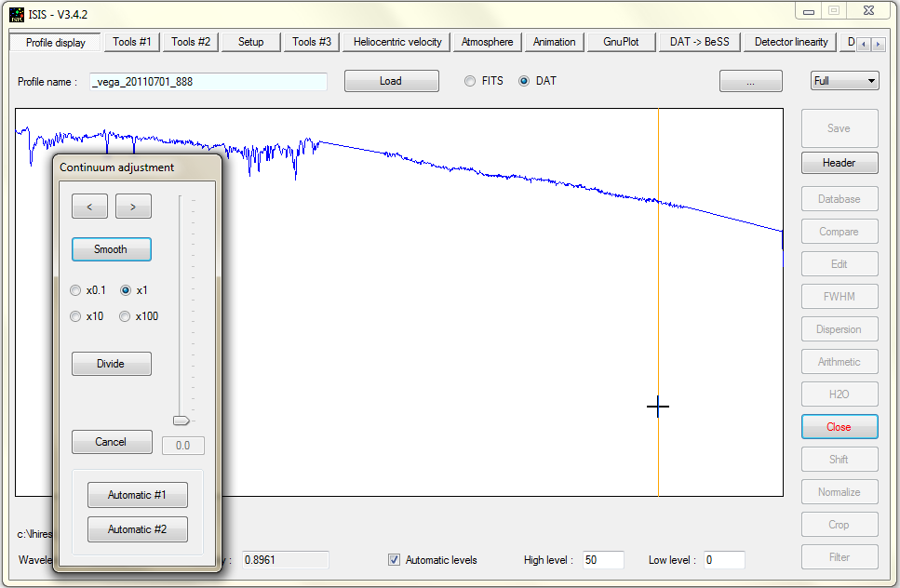Click the Profile name input field
This screenshot has width=900, height=588.
(x=208, y=82)
